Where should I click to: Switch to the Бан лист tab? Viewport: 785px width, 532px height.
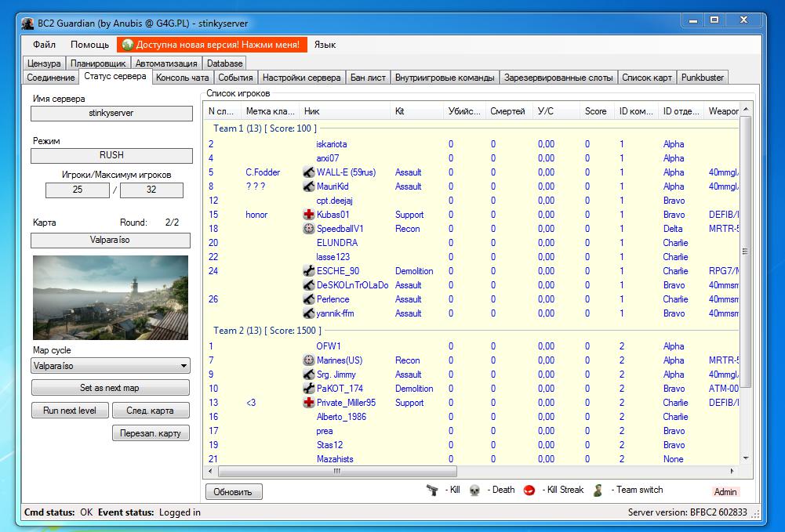point(368,78)
